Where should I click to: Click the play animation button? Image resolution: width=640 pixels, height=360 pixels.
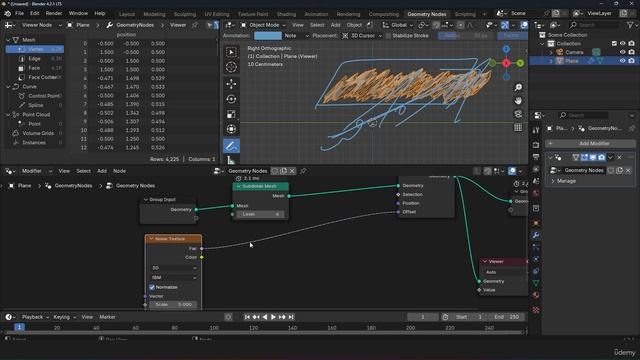click(x=273, y=317)
